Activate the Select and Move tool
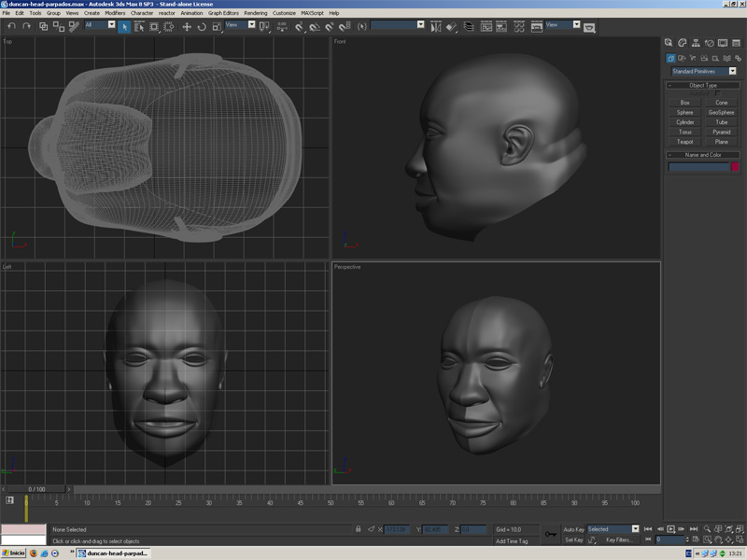This screenshot has height=560, width=747. pos(186,26)
